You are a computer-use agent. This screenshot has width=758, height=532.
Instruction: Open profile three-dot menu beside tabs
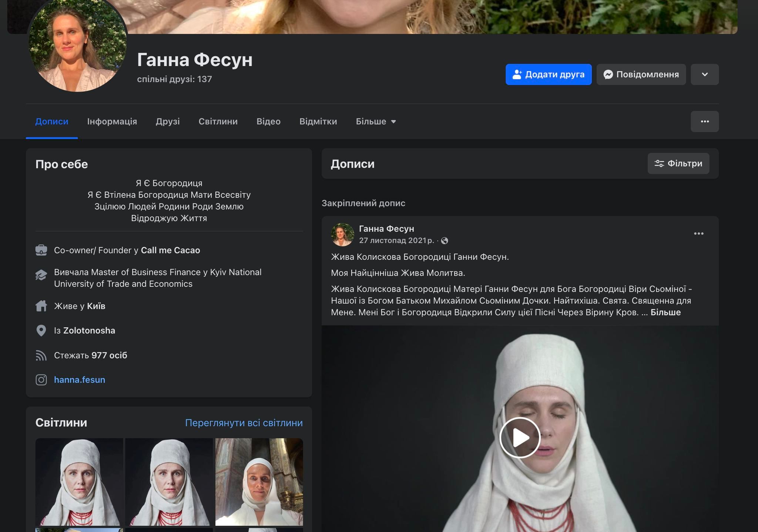704,121
